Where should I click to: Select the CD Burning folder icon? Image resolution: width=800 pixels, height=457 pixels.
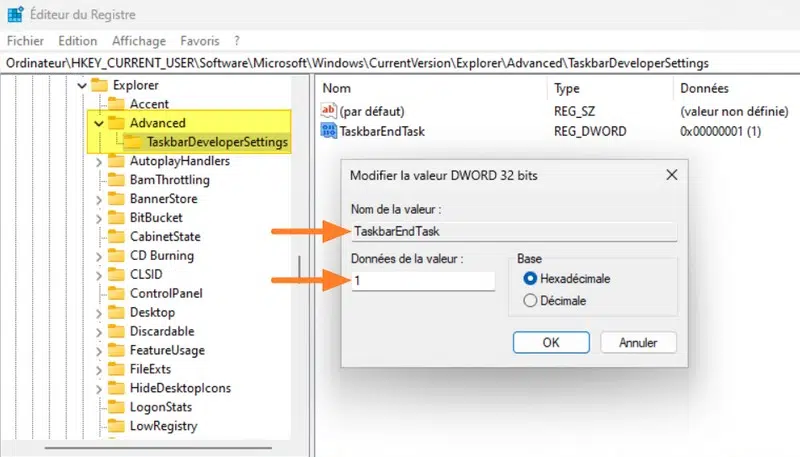pos(116,255)
